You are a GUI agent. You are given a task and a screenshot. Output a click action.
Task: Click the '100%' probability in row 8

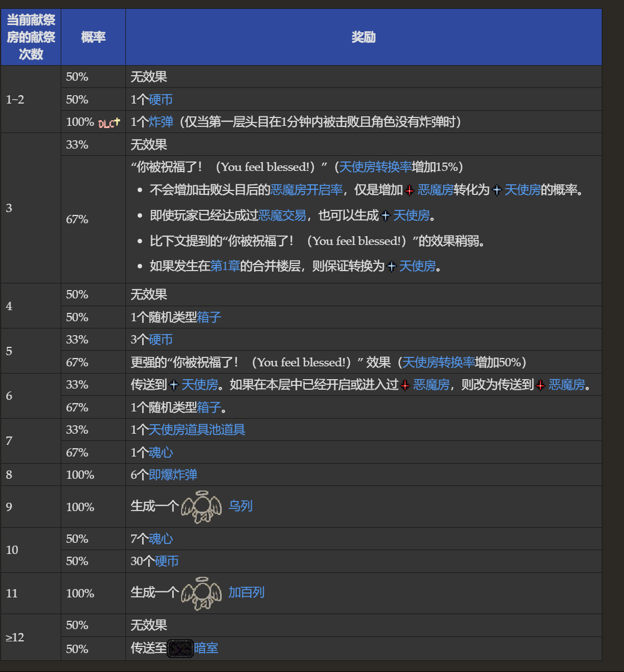(x=80, y=475)
